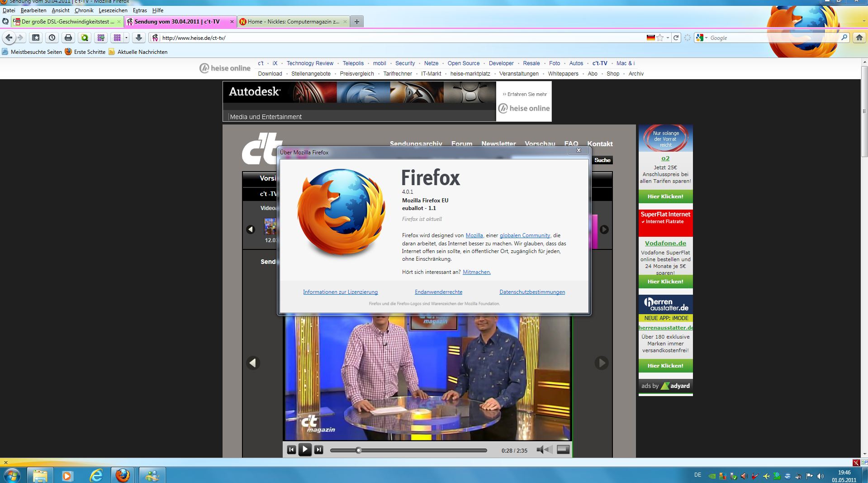Click the search magnifier in Google box
The height and width of the screenshot is (483, 868).
pos(844,38)
